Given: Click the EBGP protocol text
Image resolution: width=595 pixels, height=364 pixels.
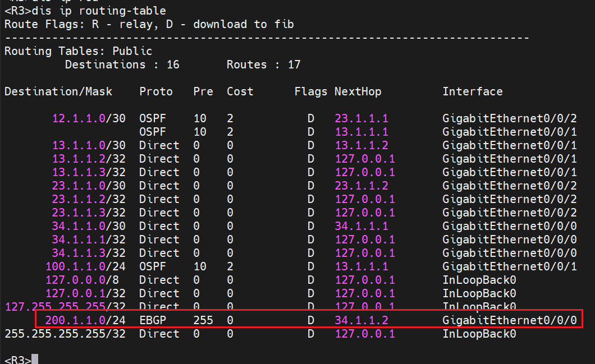Looking at the screenshot, I should pos(153,320).
